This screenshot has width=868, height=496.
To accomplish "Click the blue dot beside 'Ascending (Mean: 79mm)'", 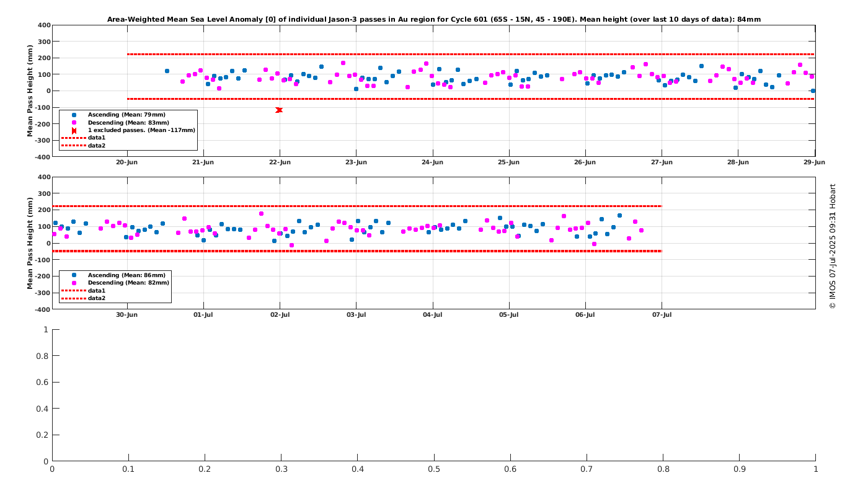I will click(x=74, y=115).
